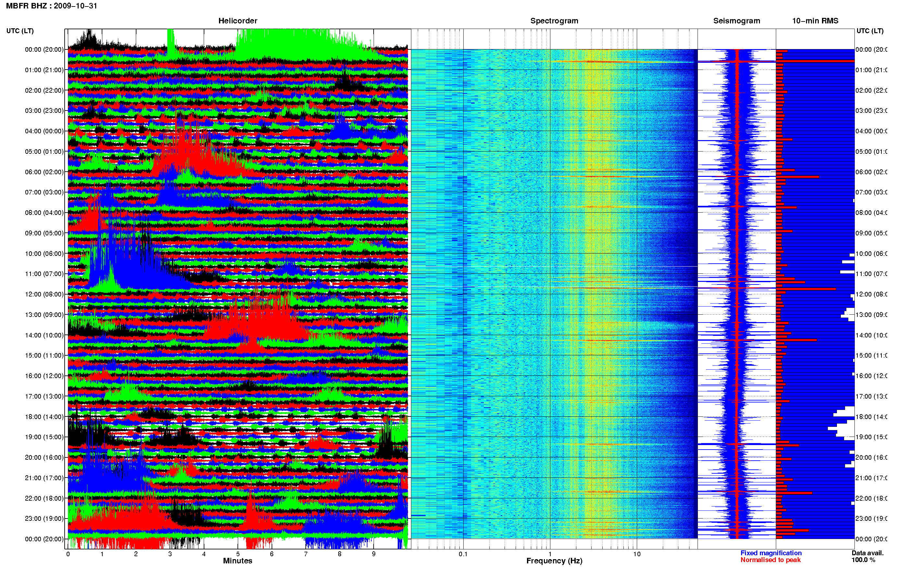The width and height of the screenshot is (924, 578).
Task: Click the '2' tick on the Minutes axis
Action: pos(136,554)
